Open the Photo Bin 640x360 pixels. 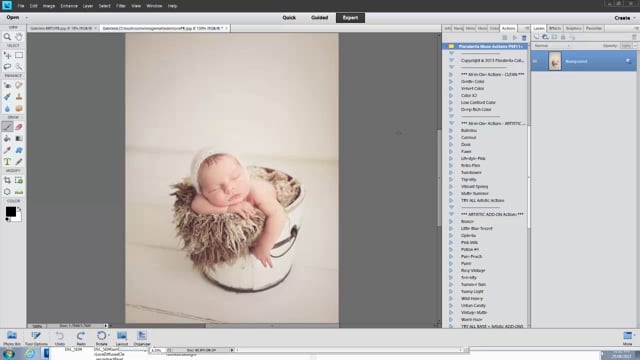coord(12,338)
